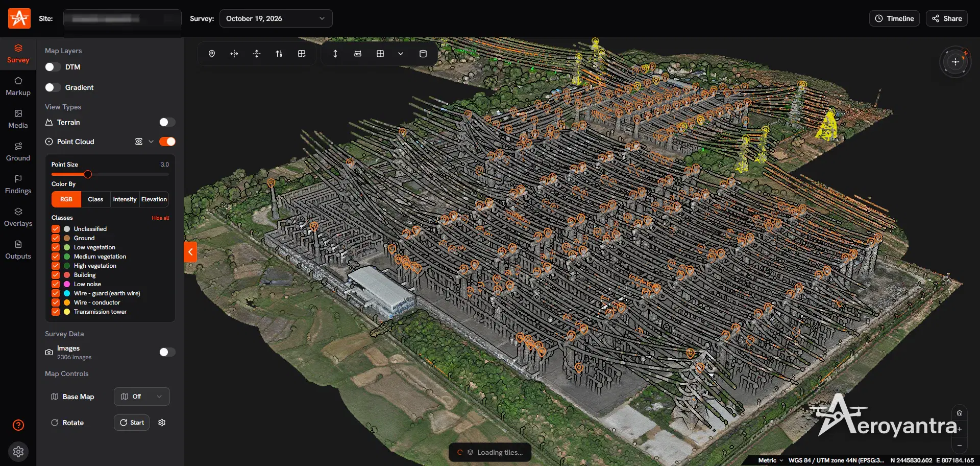The height and width of the screenshot is (466, 980).
Task: Select the vertical height measure tool
Action: [x=335, y=54]
